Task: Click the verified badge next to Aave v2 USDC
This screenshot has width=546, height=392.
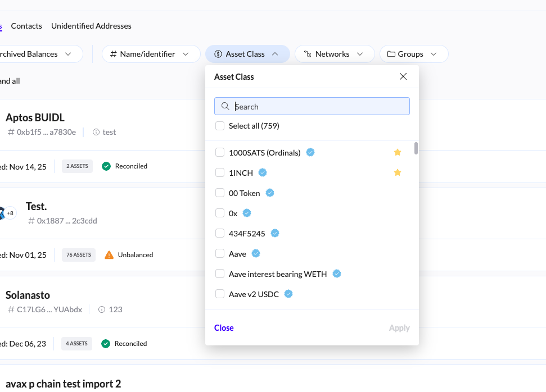Action: tap(288, 294)
